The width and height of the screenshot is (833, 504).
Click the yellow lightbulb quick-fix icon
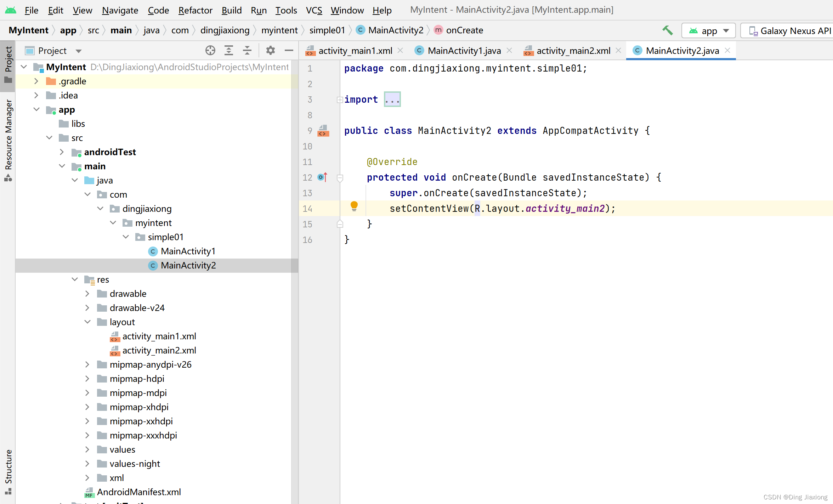pos(354,206)
